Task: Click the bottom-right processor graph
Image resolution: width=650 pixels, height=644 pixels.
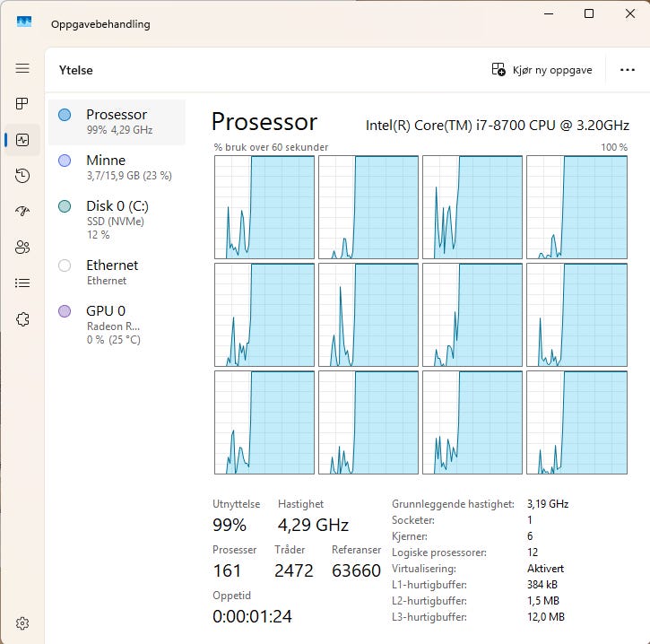Action: pyautogui.click(x=576, y=422)
